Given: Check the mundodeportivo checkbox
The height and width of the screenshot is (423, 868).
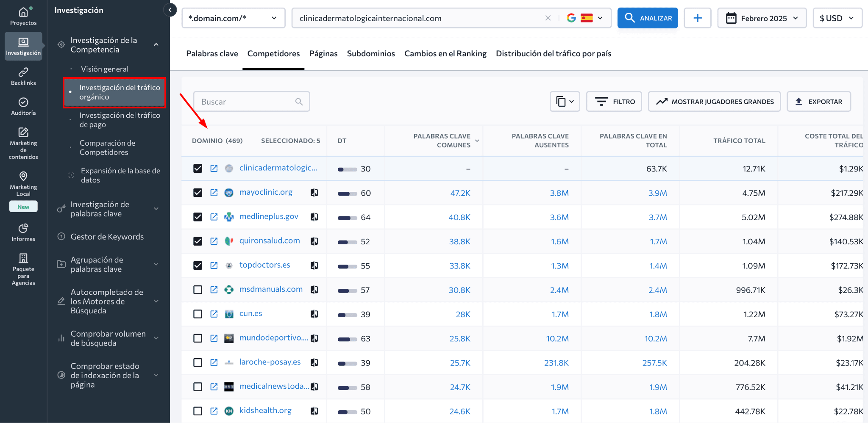Looking at the screenshot, I should [198, 338].
